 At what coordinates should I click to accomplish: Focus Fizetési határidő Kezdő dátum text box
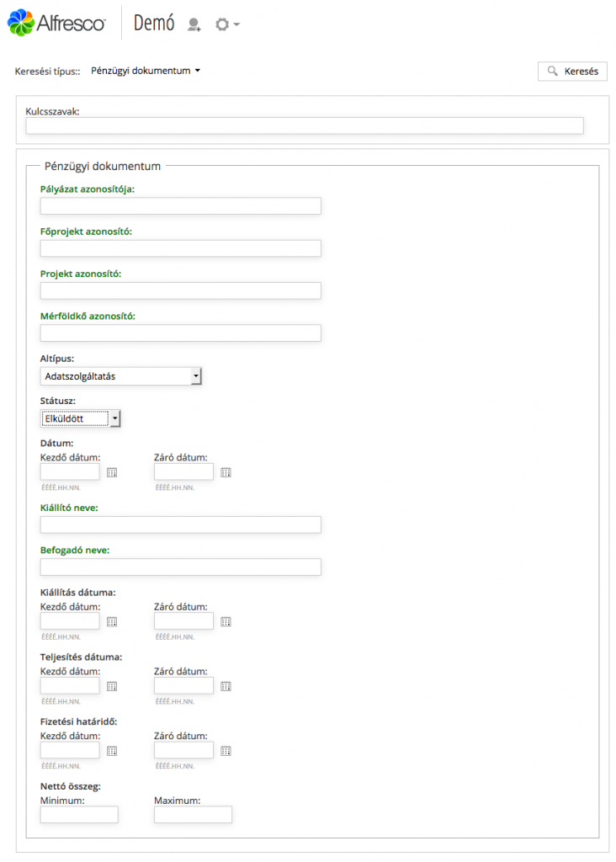(x=70, y=750)
